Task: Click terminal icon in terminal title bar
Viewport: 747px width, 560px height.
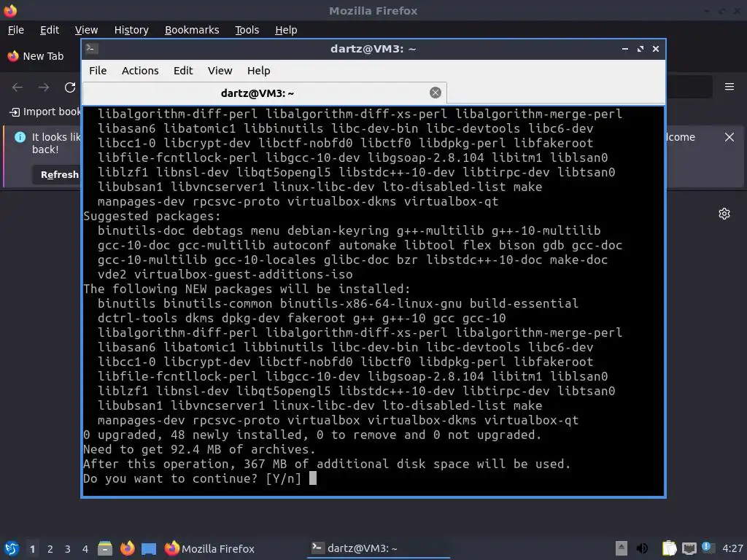Action: [x=92, y=49]
